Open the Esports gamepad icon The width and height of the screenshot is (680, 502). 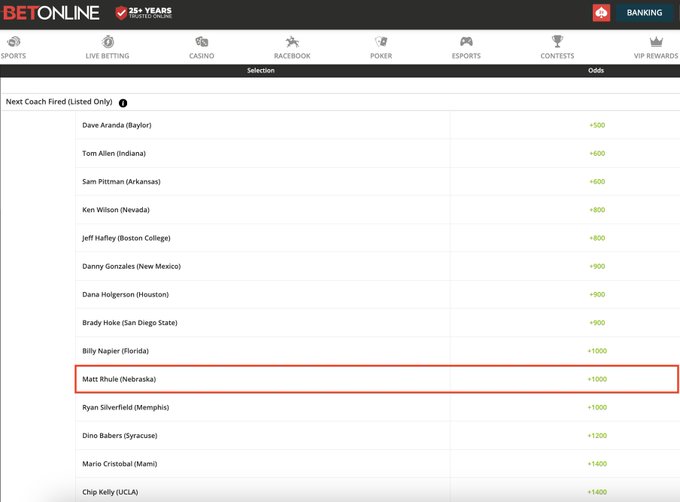click(466, 42)
